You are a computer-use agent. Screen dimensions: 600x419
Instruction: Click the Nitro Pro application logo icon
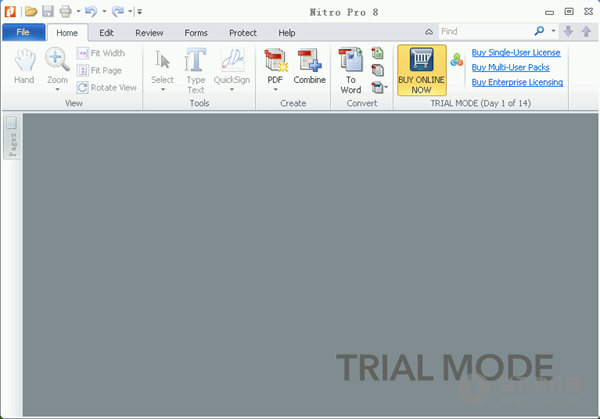[10, 11]
